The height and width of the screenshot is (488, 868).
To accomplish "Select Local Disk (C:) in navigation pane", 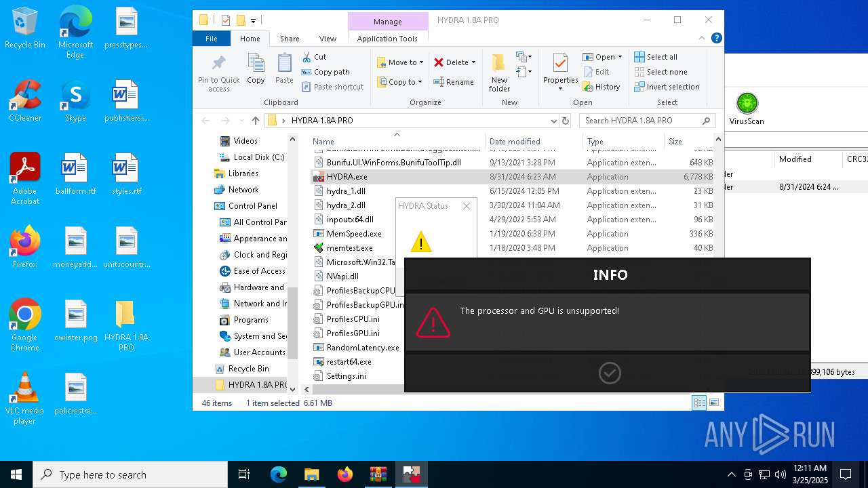I will click(252, 157).
